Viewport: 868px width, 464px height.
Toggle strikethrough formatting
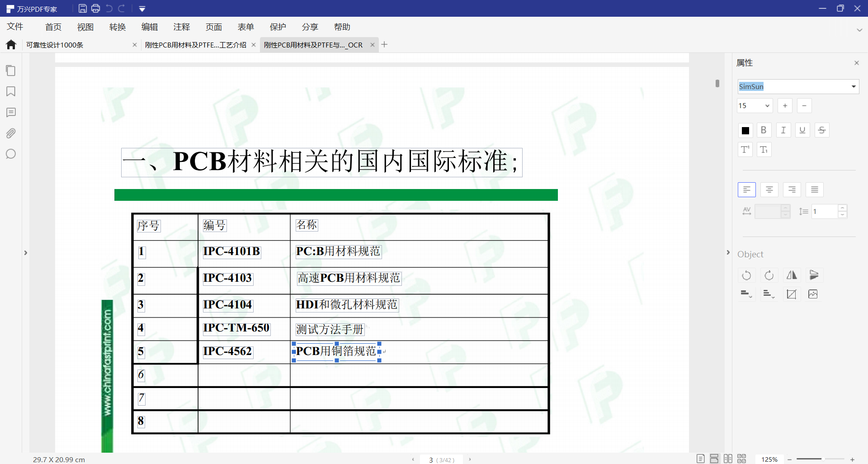point(822,130)
